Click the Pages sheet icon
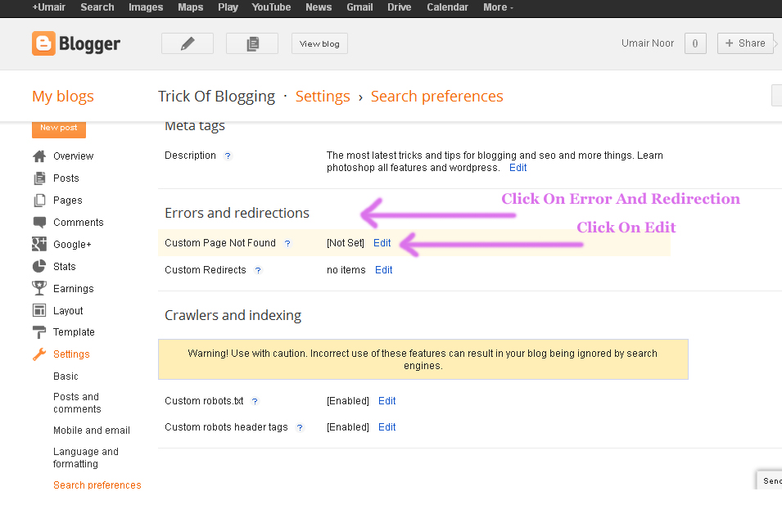This screenshot has height=532, width=782. (39, 201)
